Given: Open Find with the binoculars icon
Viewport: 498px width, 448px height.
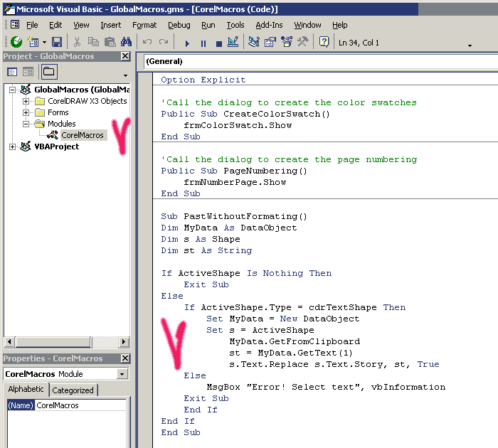Looking at the screenshot, I should (126, 42).
